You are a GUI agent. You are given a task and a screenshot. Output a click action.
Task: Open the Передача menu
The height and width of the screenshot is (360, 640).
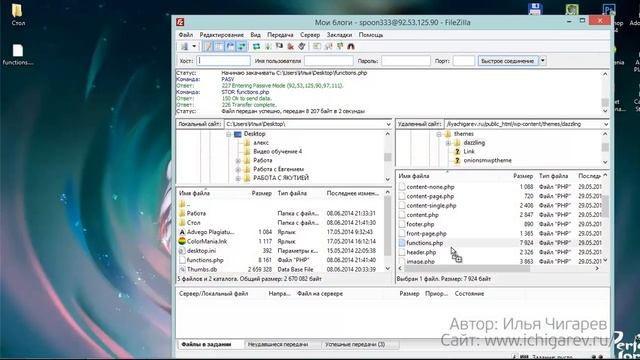[x=280, y=35]
